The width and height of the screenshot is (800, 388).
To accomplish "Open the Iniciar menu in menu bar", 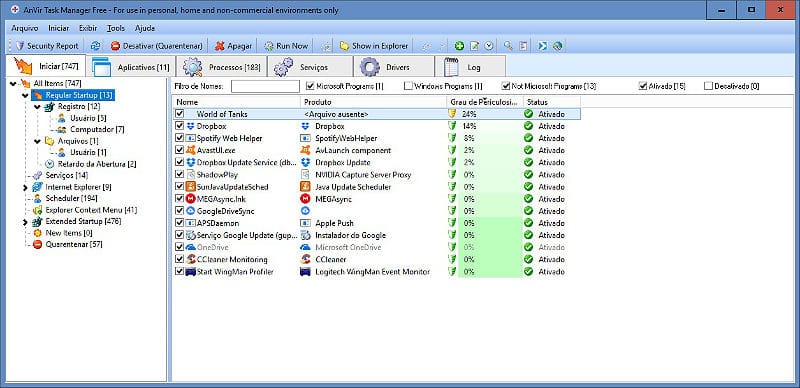I will tap(59, 28).
